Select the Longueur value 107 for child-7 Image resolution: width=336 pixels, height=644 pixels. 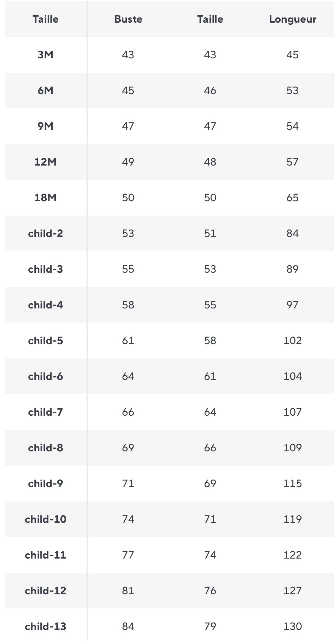click(293, 412)
